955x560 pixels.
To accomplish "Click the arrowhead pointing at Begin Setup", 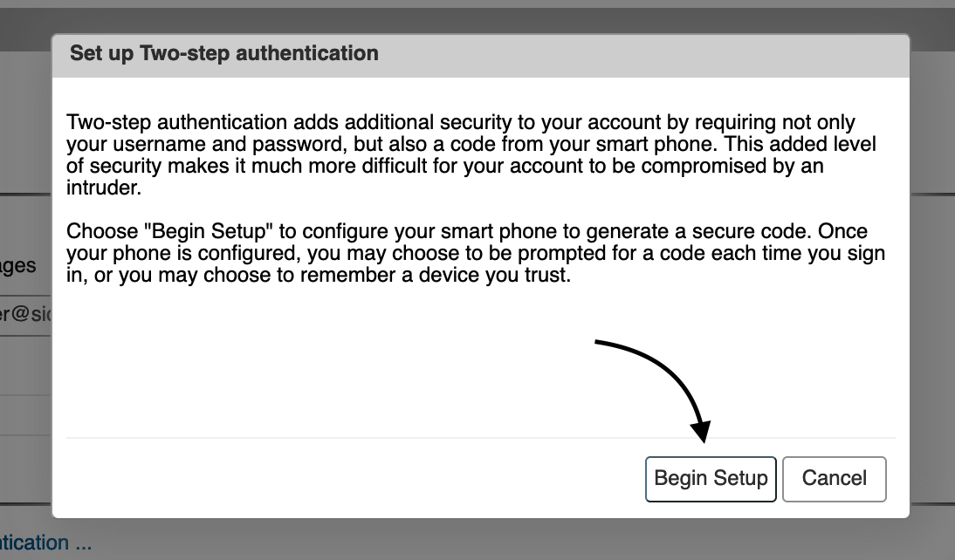I will pos(700,431).
